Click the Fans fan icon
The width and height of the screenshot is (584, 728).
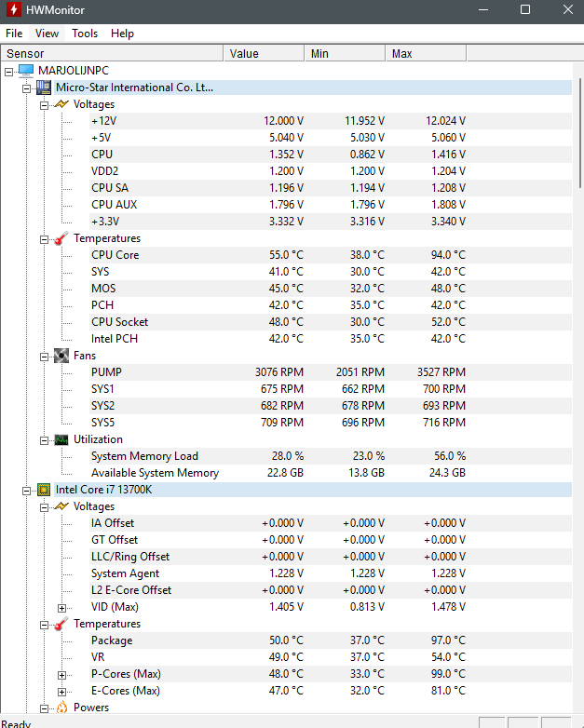[61, 356]
